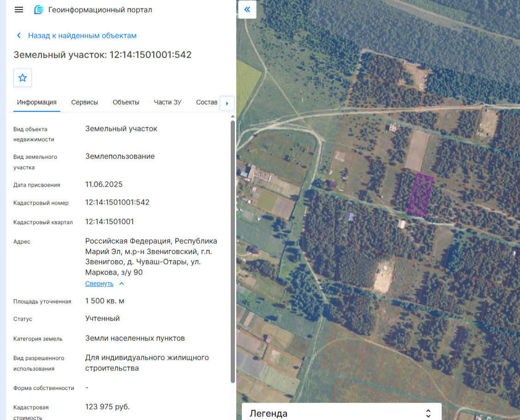This screenshot has width=520, height=420.
Task: Click chevron next to Свернуть
Action: (122, 284)
